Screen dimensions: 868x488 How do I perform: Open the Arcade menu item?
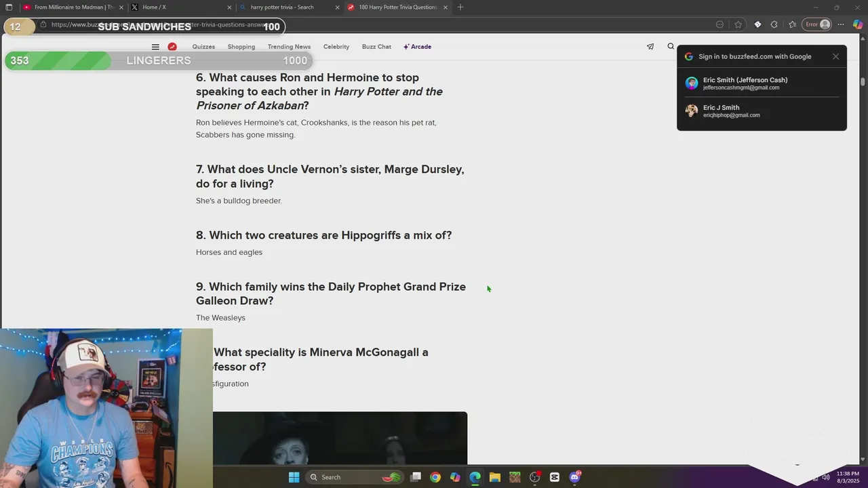click(x=418, y=47)
